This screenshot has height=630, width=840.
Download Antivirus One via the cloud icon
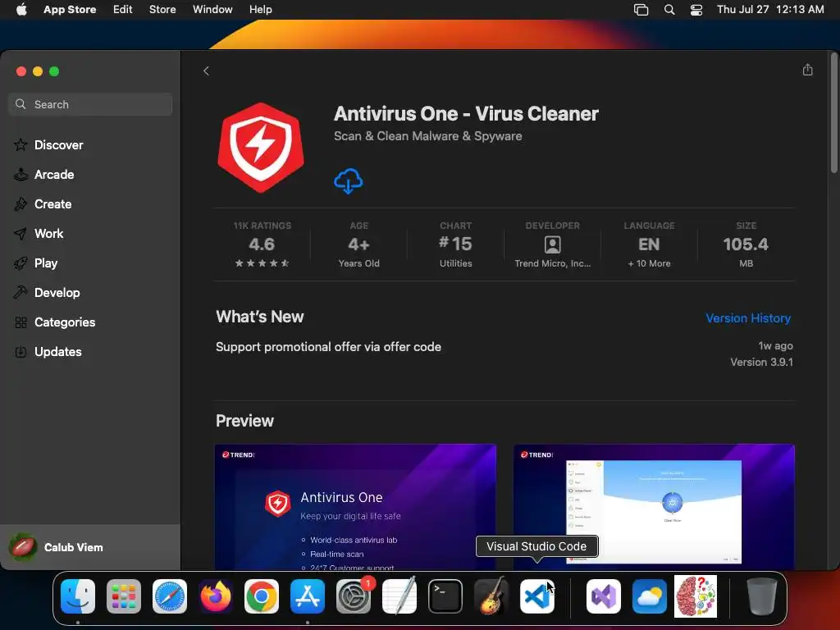click(348, 181)
